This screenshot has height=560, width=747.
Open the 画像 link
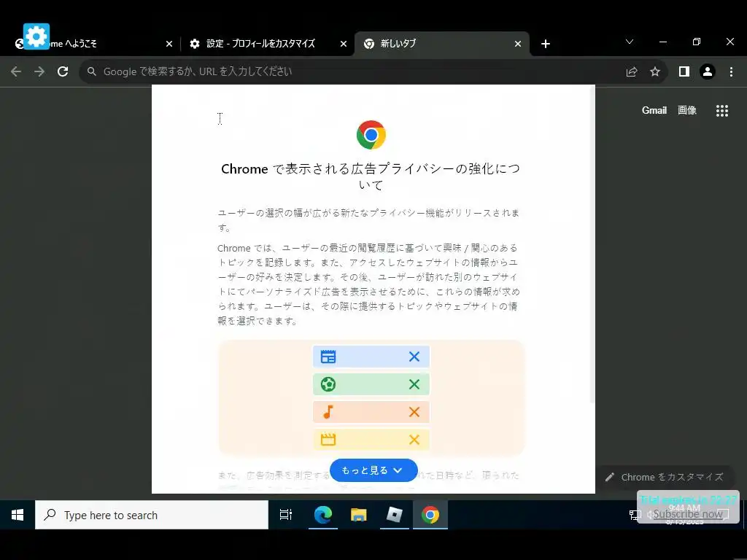pyautogui.click(x=687, y=111)
